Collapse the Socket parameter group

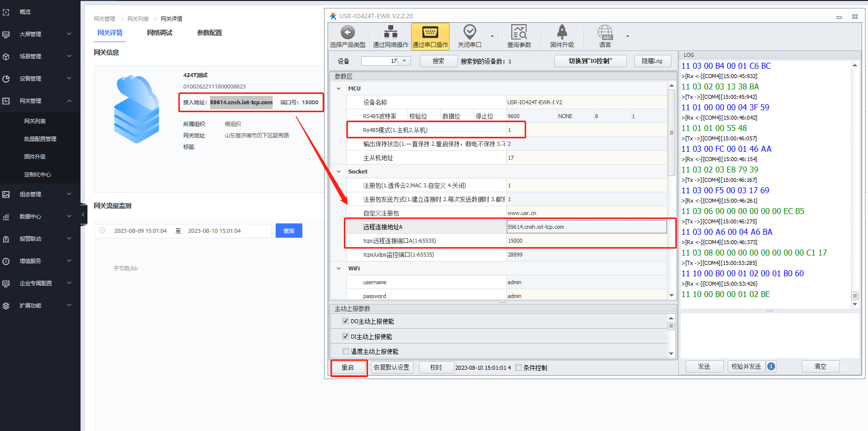(x=338, y=172)
